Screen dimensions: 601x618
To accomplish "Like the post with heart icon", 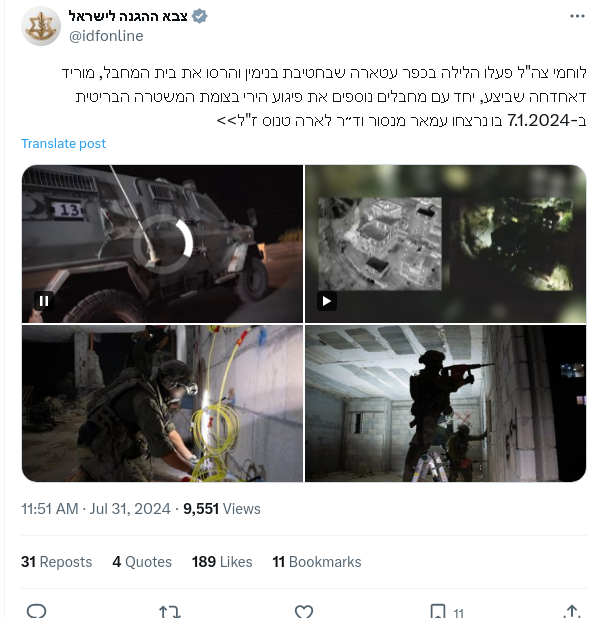I will pos(304,612).
